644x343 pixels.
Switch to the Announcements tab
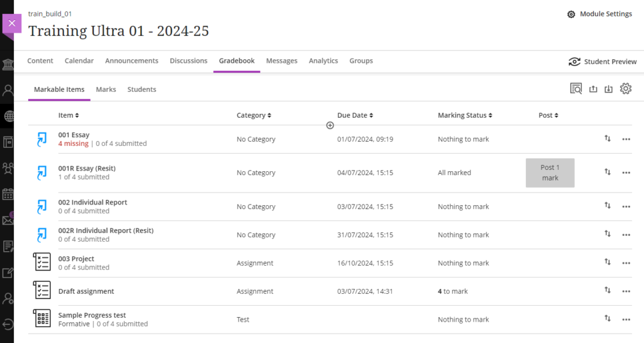tap(132, 61)
